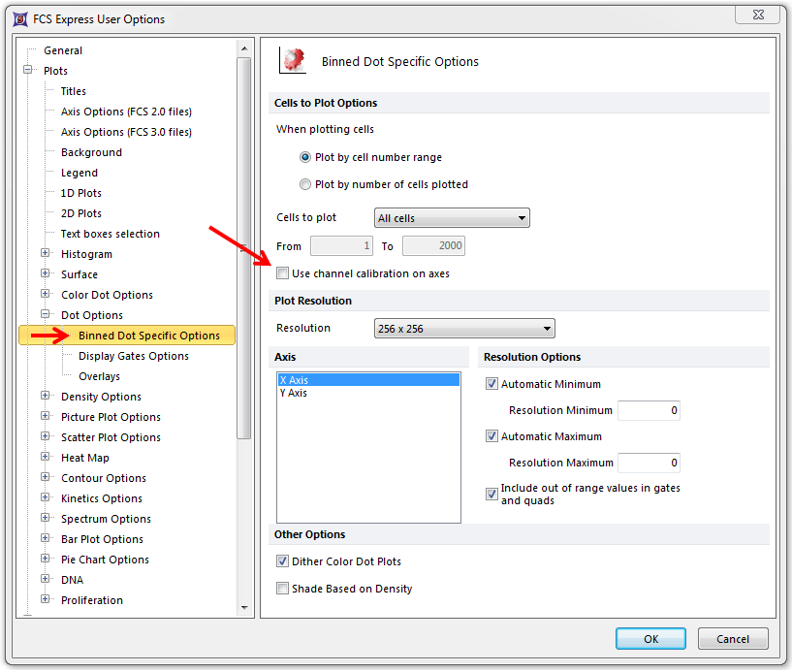Image resolution: width=792 pixels, height=672 pixels.
Task: Expand the Histogram tree node
Action: pyautogui.click(x=46, y=254)
